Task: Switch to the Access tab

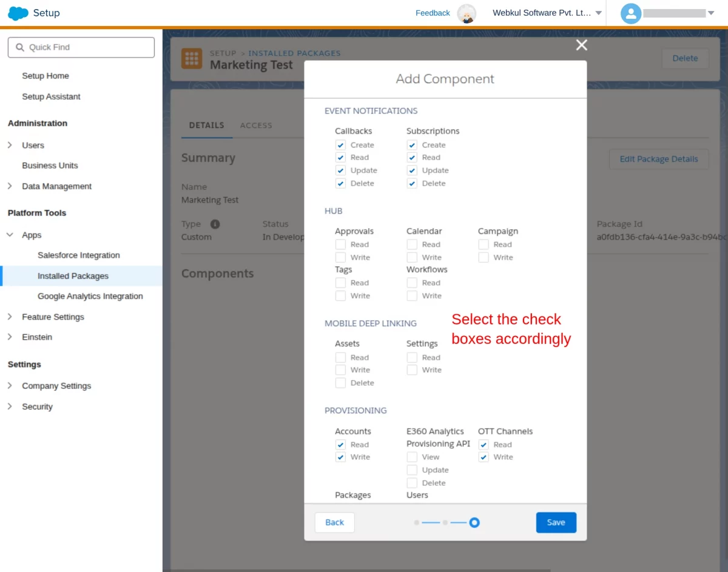Action: 256,126
